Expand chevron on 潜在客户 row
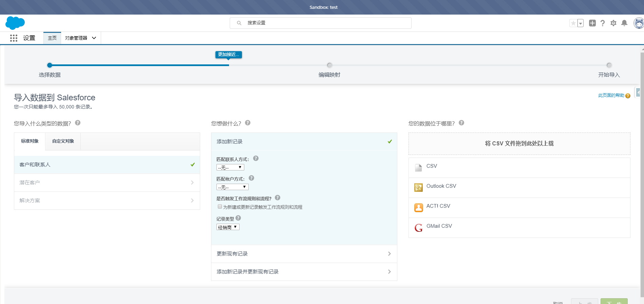The width and height of the screenshot is (644, 304). pos(192,183)
